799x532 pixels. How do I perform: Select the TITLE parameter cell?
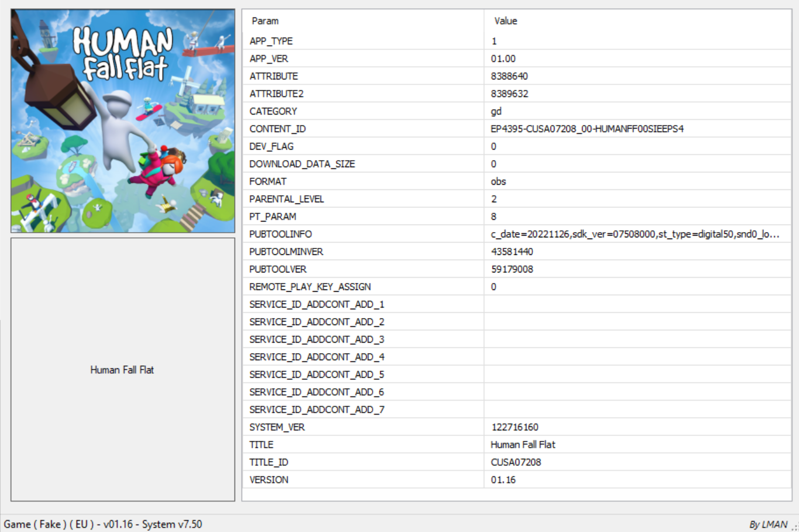(x=363, y=444)
